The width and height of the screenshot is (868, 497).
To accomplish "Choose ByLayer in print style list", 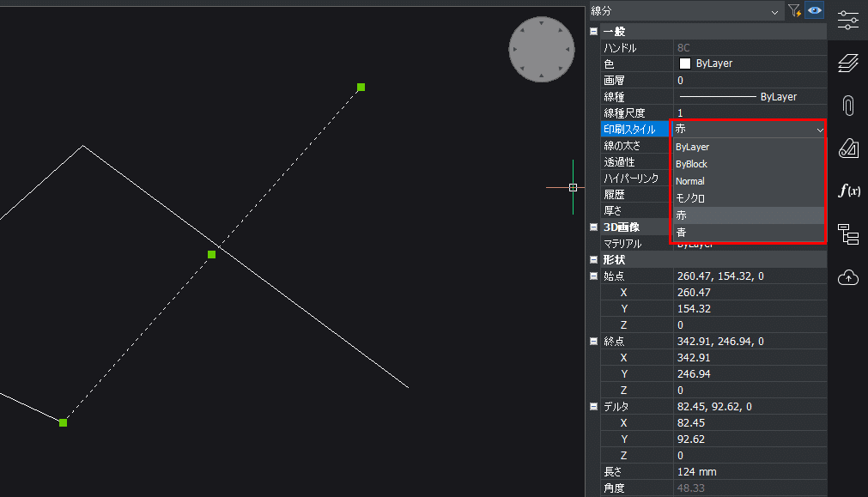I will click(x=748, y=147).
